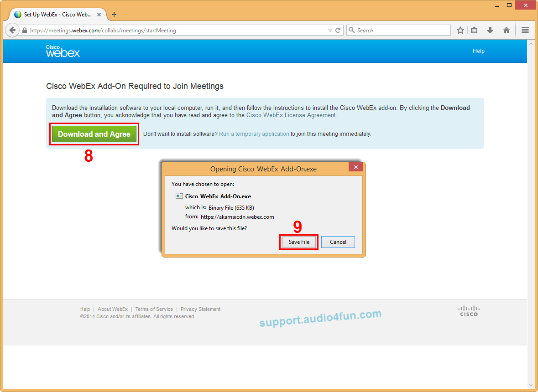This screenshot has height=392, width=538.
Task: Click the Cisco WebEx logo
Action: click(x=63, y=51)
